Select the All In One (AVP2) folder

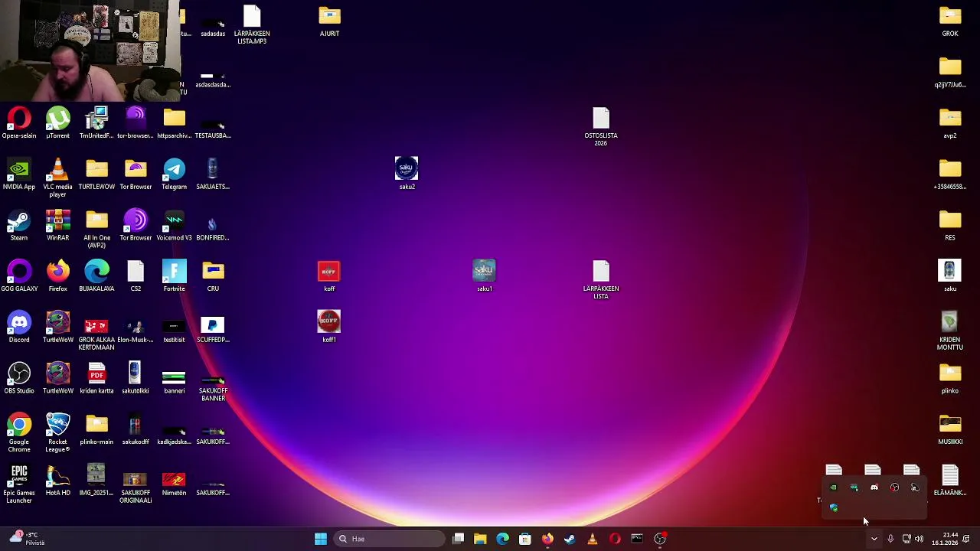96,228
